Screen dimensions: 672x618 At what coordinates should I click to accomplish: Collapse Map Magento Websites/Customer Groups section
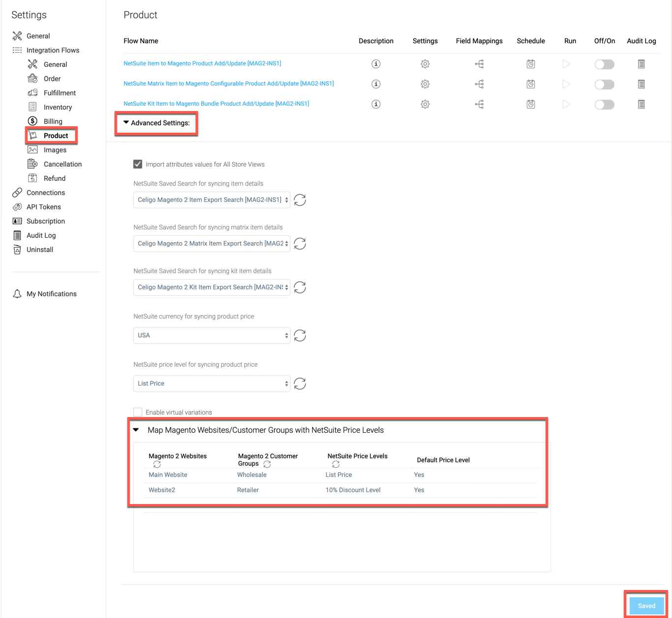[x=136, y=430]
